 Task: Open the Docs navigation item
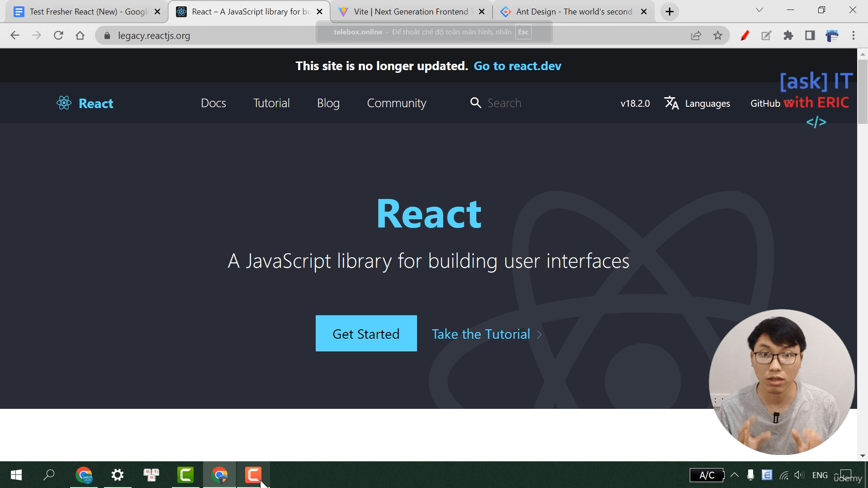click(x=213, y=103)
